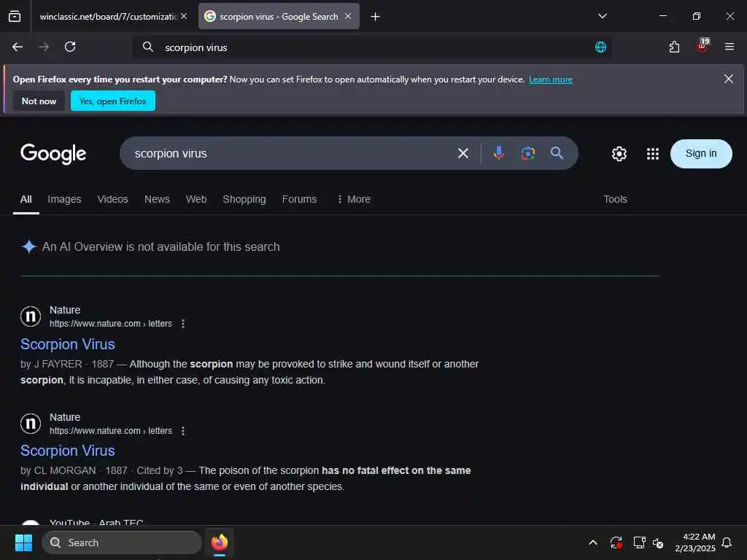The width and height of the screenshot is (747, 560).
Task: Open Google quick settings gear
Action: 619,154
